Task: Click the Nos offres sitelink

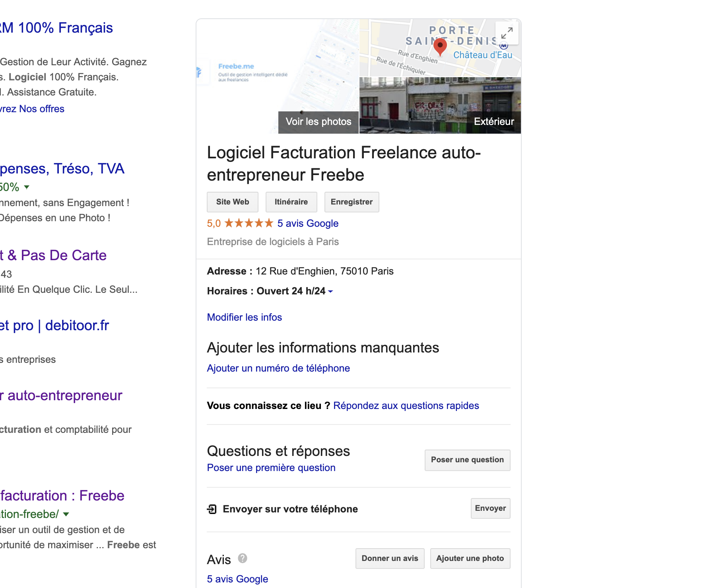Action: (41, 109)
